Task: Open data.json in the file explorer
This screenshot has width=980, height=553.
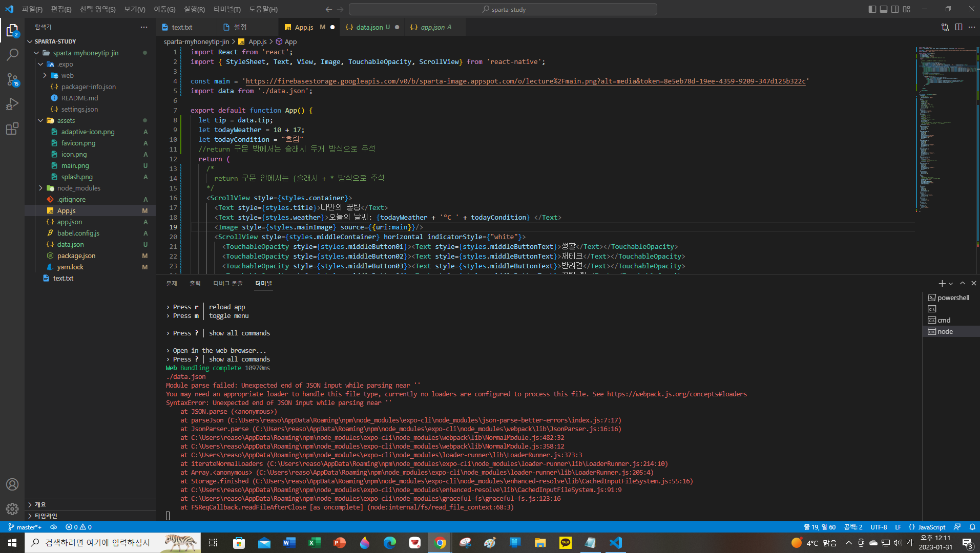Action: click(90, 244)
